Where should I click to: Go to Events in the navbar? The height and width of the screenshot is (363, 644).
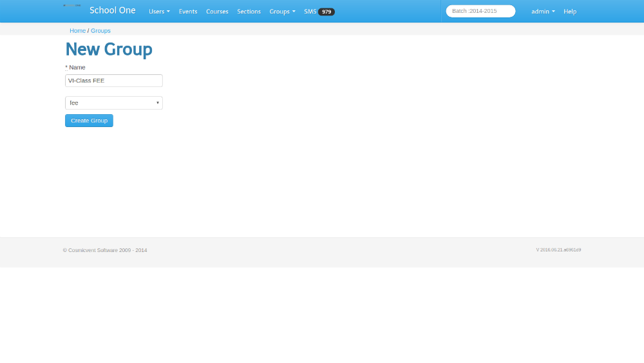pyautogui.click(x=188, y=12)
